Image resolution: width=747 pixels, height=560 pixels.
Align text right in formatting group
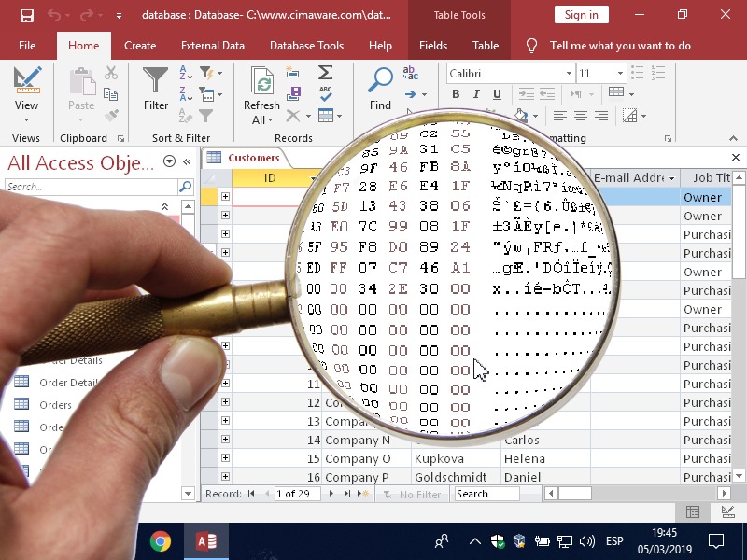[x=601, y=115]
